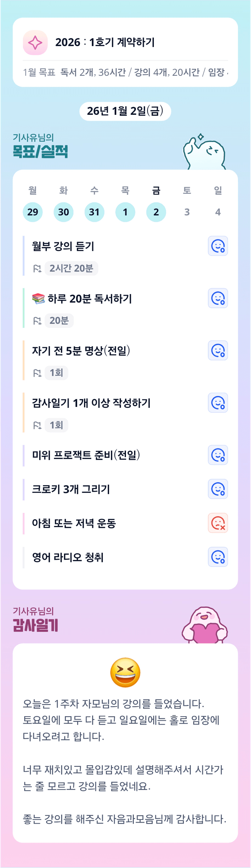The height and width of the screenshot is (868, 251).
Task: Click the pink sparkle goal icon
Action: coord(35,43)
